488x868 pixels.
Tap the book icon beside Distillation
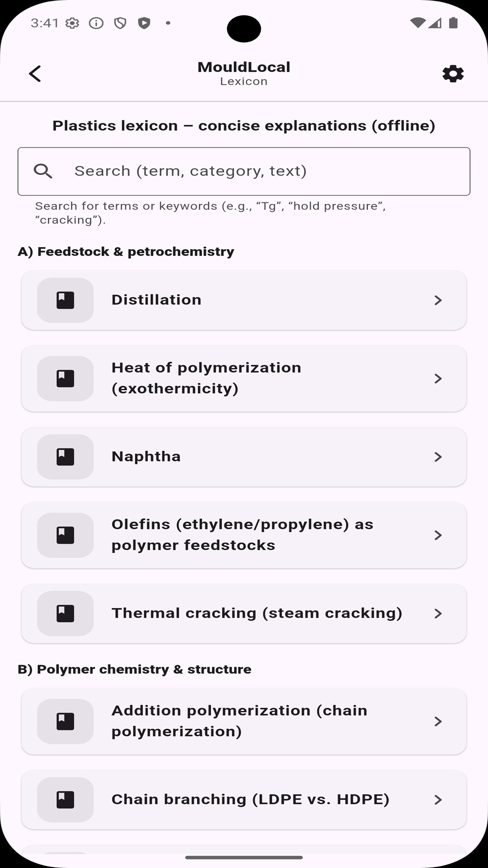point(65,300)
